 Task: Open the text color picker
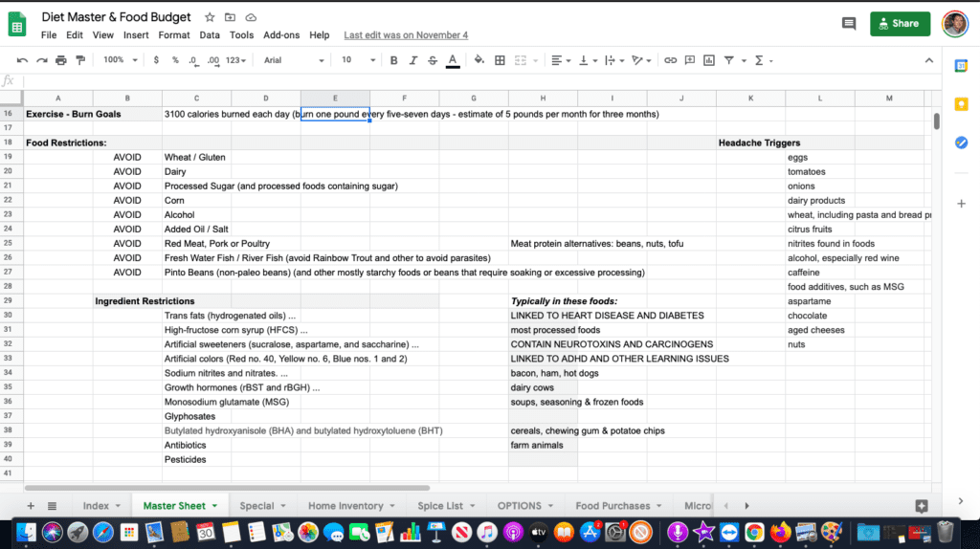click(x=453, y=60)
